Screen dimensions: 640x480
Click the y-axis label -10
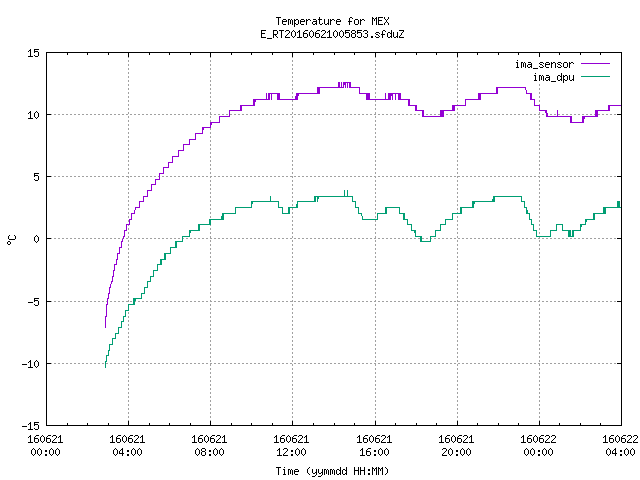[x=31, y=364]
